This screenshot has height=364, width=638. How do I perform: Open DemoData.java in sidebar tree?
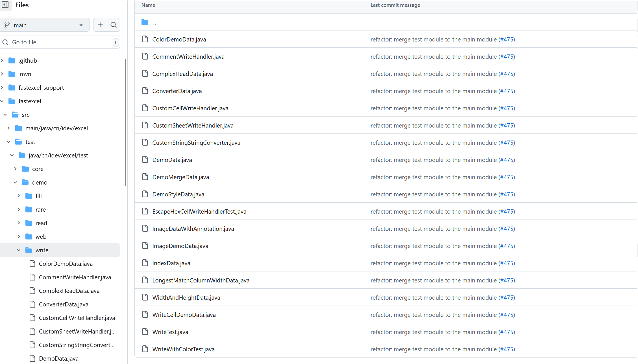(59, 358)
